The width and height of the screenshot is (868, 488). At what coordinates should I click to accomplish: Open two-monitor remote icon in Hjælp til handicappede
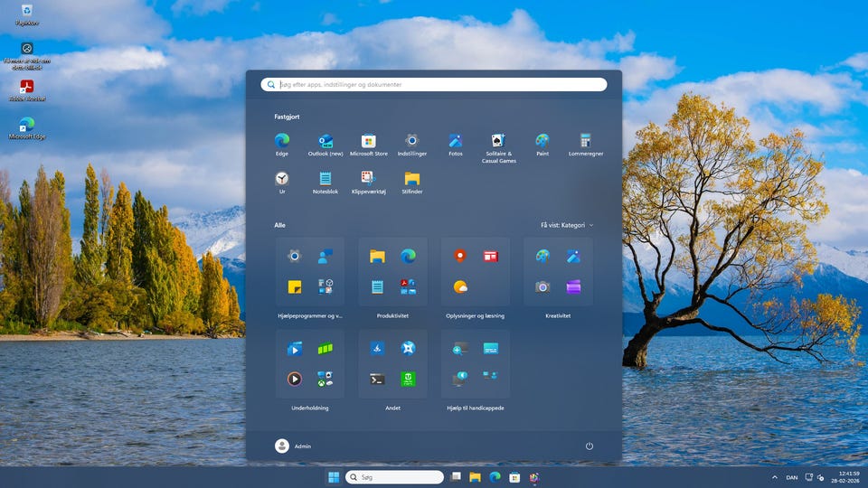(x=490, y=376)
